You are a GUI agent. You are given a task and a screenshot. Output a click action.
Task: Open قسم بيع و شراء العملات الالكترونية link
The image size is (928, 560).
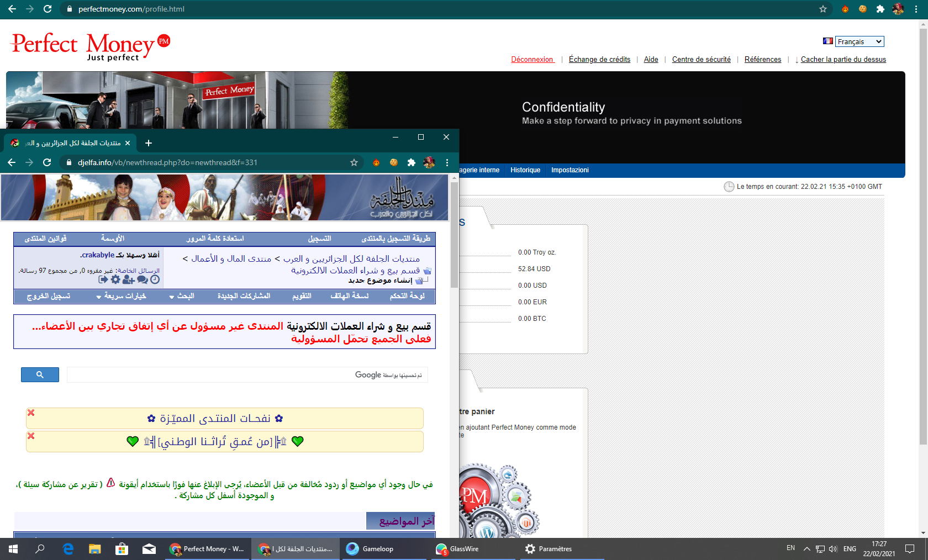pyautogui.click(x=356, y=271)
